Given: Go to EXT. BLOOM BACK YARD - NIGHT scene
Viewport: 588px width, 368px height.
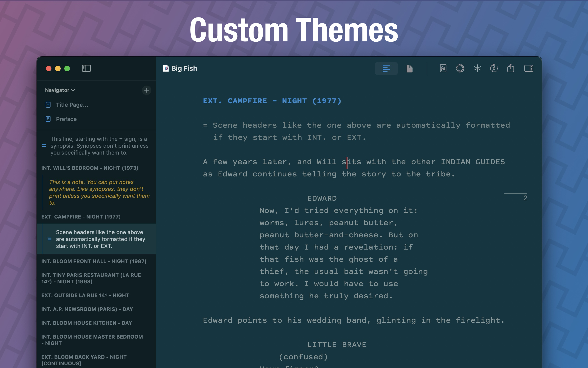Looking at the screenshot, I should (x=84, y=360).
